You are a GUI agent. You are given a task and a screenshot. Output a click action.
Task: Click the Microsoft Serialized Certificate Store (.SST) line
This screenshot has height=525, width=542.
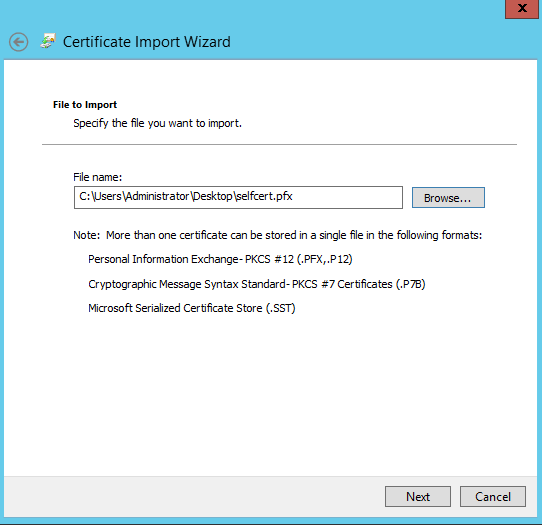click(x=191, y=308)
